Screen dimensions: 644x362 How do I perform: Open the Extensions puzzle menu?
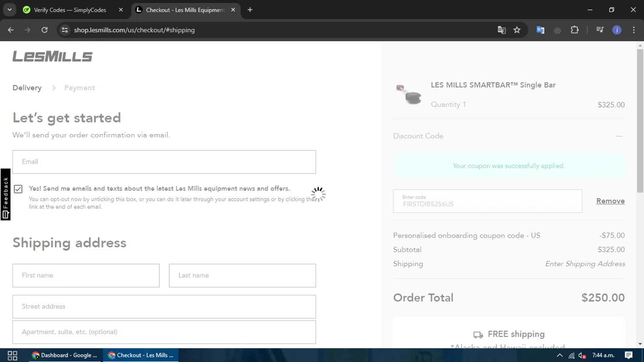click(574, 30)
